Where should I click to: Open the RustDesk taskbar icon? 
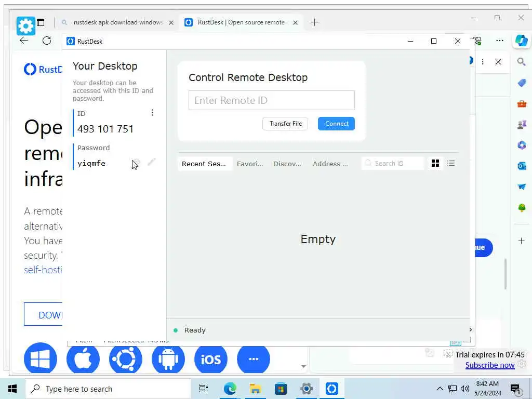pyautogui.click(x=331, y=389)
